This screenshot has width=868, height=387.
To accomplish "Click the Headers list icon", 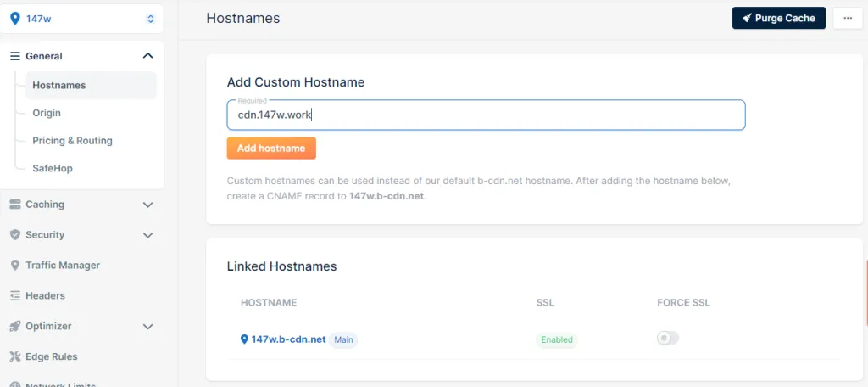I will [x=14, y=296].
